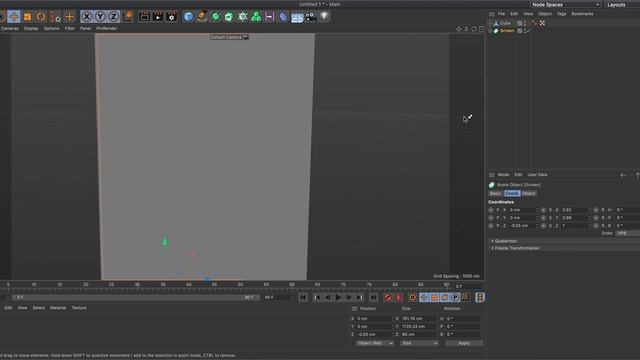The image size is (640, 360).
Task: Switch to Coord. tab in Attributes
Action: pos(512,193)
